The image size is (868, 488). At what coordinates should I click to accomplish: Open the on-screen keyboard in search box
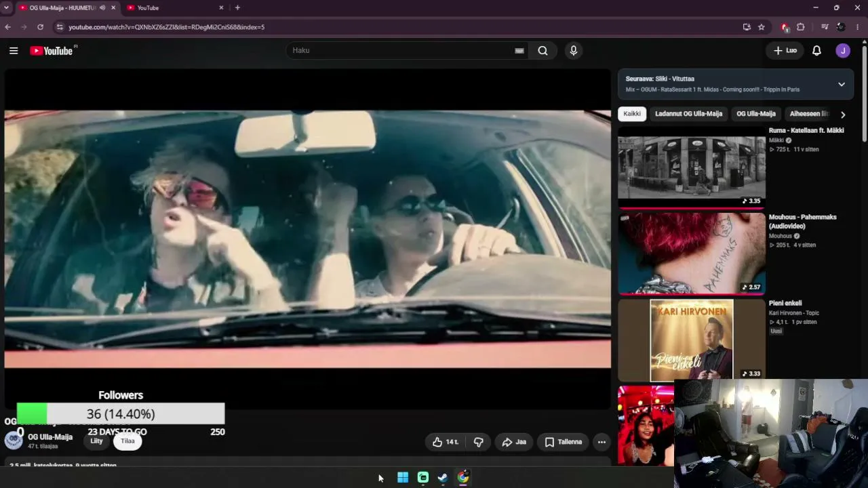519,51
